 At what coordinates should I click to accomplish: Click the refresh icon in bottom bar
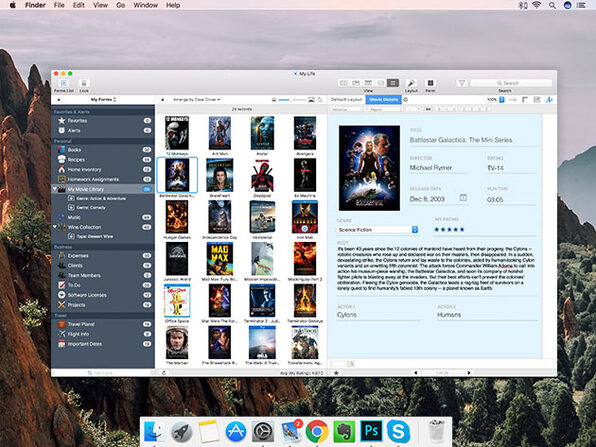click(164, 373)
